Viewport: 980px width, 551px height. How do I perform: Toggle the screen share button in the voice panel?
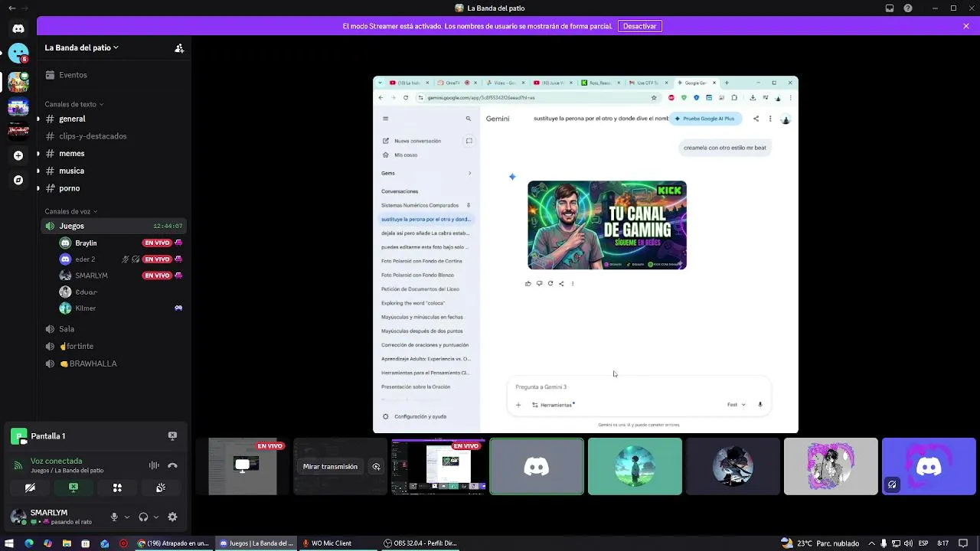click(x=73, y=487)
